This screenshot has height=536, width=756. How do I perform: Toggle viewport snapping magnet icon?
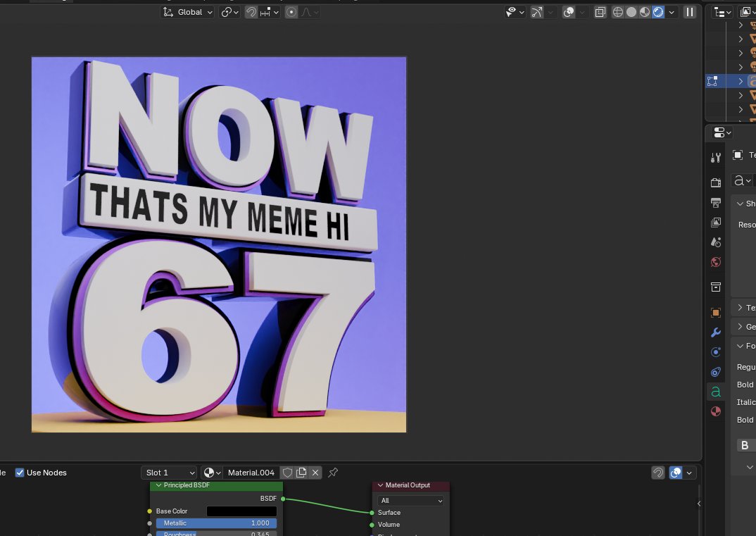tap(251, 12)
